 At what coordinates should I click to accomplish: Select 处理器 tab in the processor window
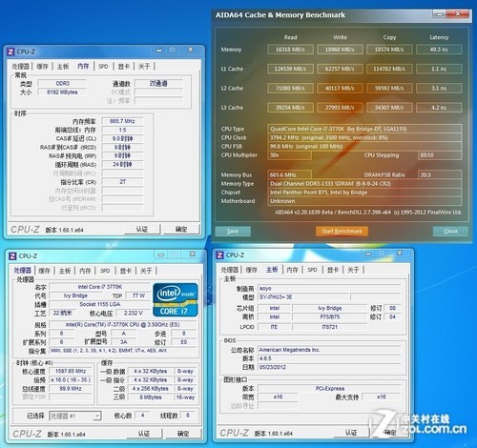(22, 271)
